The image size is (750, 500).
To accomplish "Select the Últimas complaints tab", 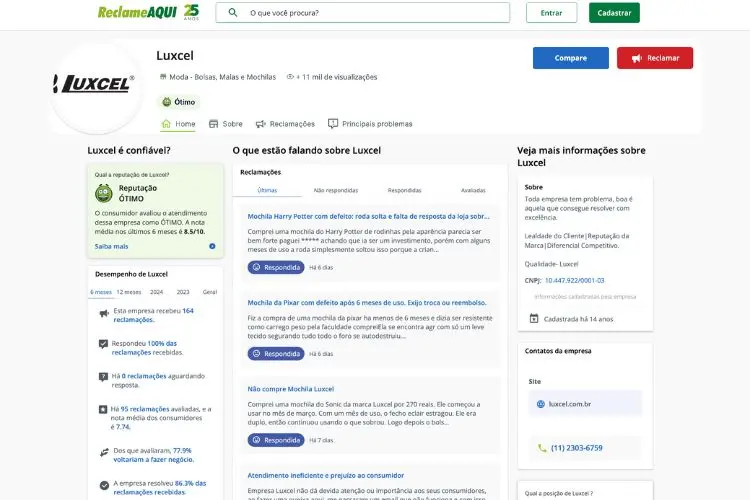I will click(x=267, y=190).
